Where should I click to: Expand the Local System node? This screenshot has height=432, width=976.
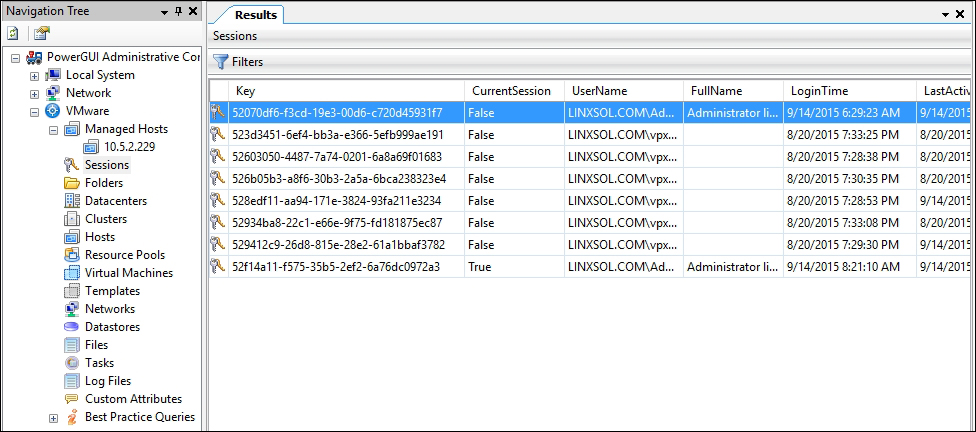coord(35,75)
